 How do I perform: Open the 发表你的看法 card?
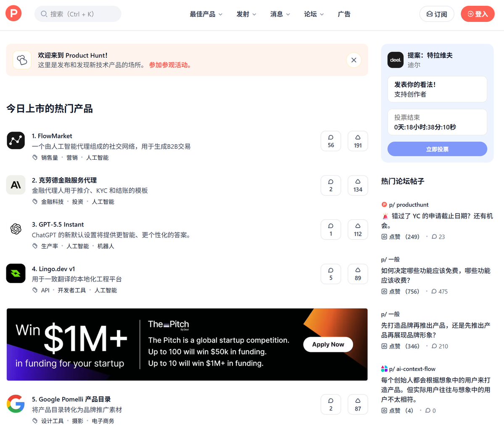(437, 89)
